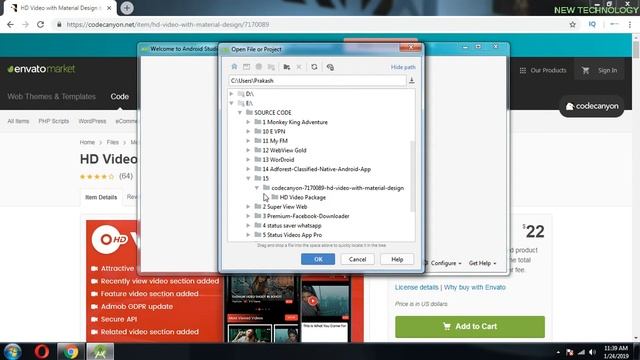Switch to Android Studio taskbar icon
The height and width of the screenshot is (360, 640).
pyautogui.click(x=100, y=351)
